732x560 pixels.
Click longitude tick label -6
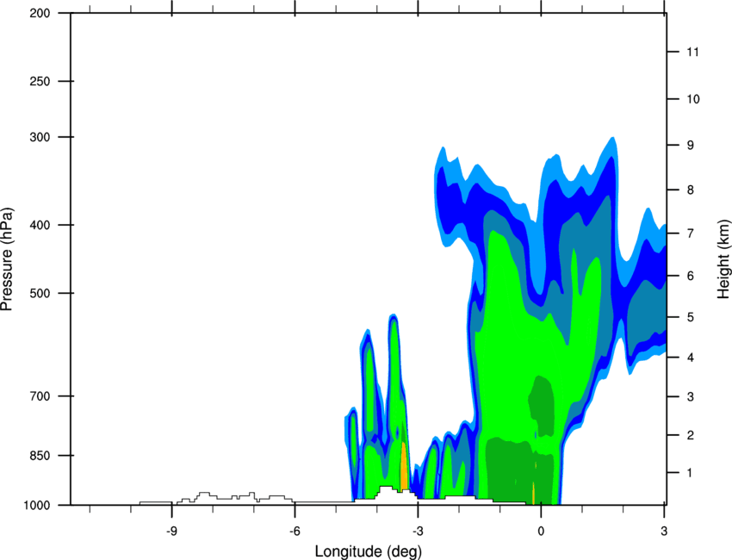click(x=295, y=531)
